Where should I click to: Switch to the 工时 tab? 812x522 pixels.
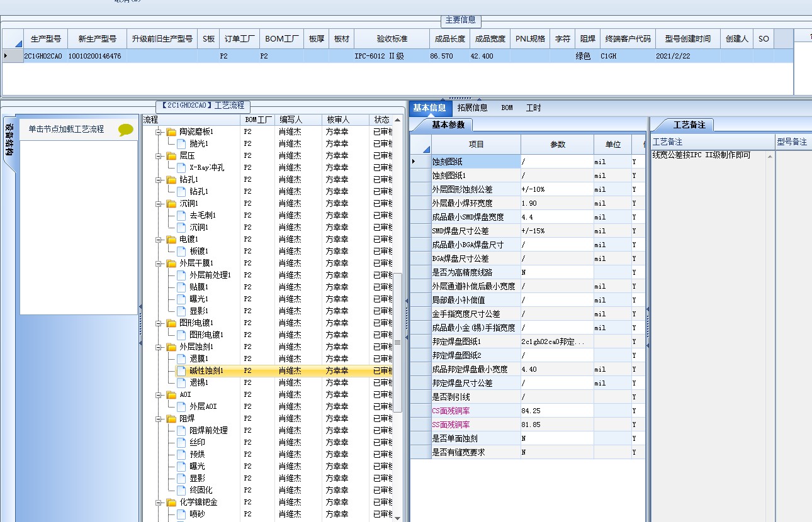click(x=533, y=108)
